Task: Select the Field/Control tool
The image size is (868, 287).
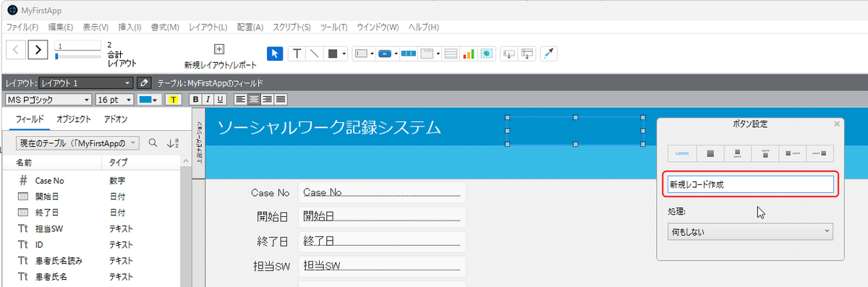Action: click(x=360, y=53)
